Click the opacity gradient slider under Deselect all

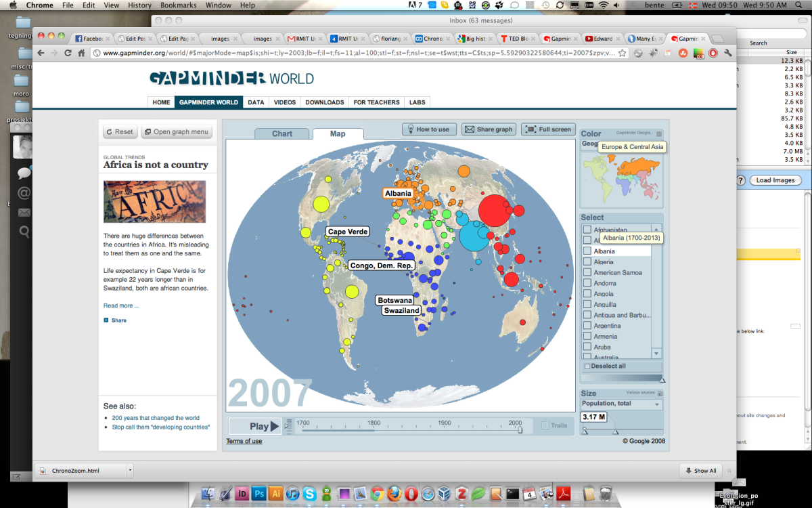pos(622,379)
